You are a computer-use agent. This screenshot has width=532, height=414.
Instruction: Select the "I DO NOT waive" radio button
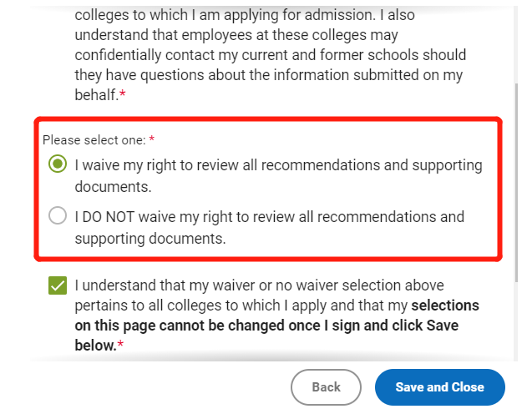tap(58, 217)
